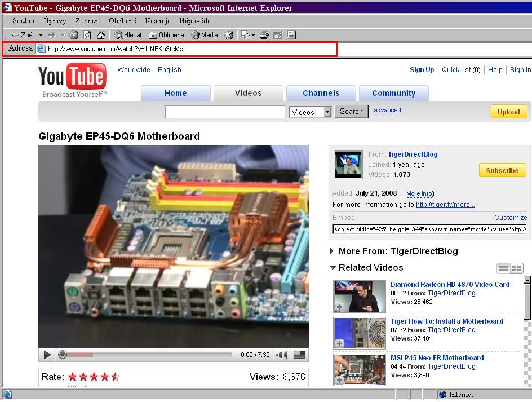Click the Stop loading toolbar icon
Image resolution: width=532 pixels, height=402 pixels.
click(x=74, y=35)
